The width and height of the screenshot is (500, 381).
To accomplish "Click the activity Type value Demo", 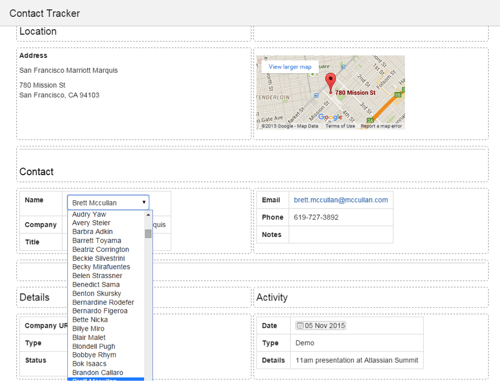I will 305,343.
